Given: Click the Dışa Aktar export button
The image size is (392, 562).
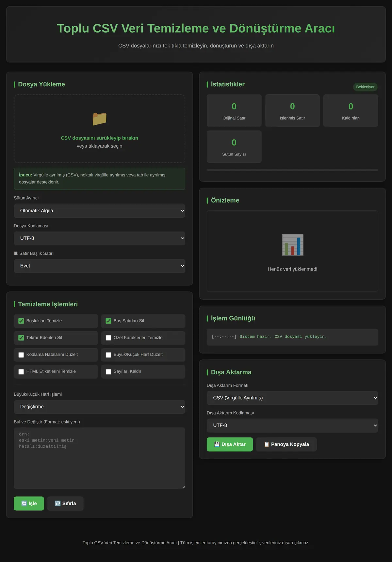Looking at the screenshot, I should pos(230,444).
